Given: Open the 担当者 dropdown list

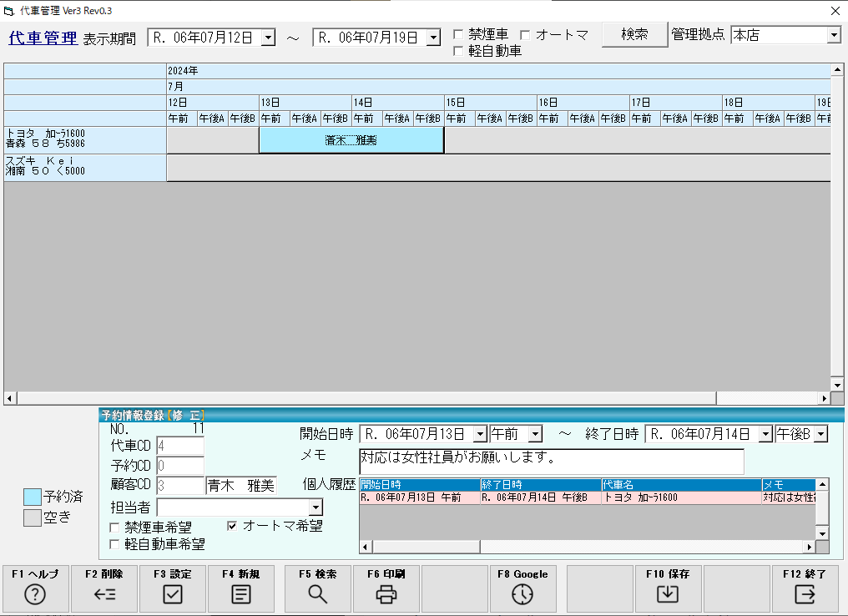Looking at the screenshot, I should pyautogui.click(x=315, y=507).
